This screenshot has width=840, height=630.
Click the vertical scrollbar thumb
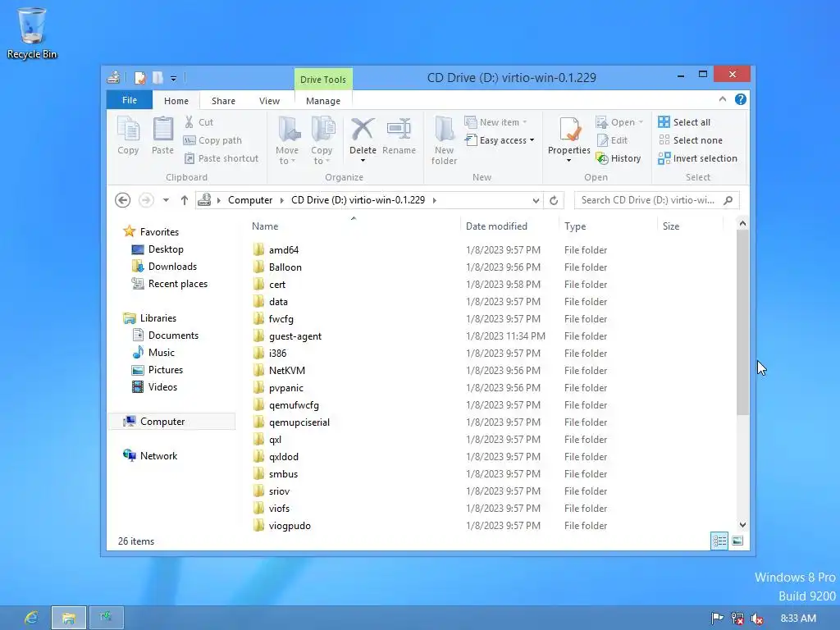742,322
